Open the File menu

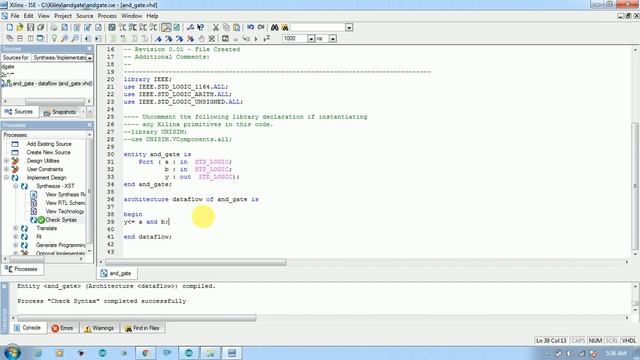tap(15, 16)
